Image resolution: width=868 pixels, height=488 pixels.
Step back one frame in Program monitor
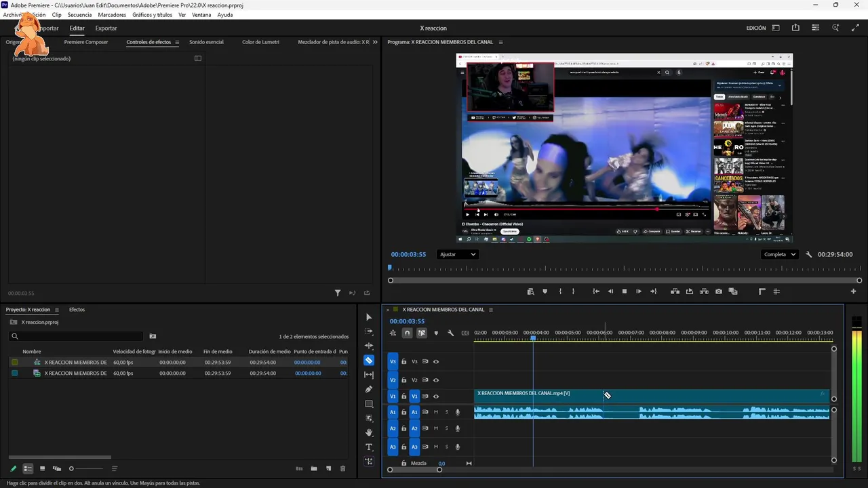(610, 291)
